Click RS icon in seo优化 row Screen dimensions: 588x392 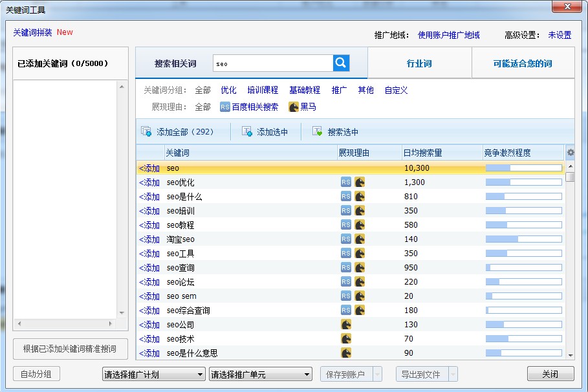point(346,182)
